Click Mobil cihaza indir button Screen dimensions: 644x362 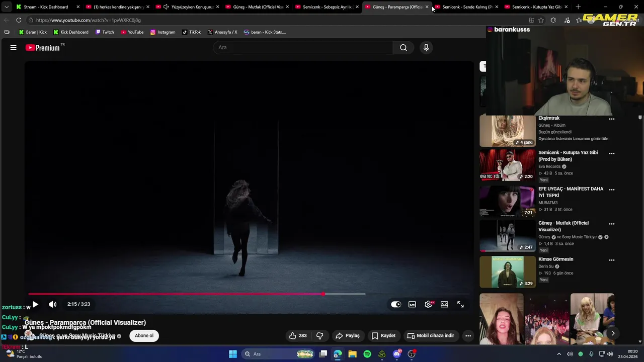coord(431,336)
